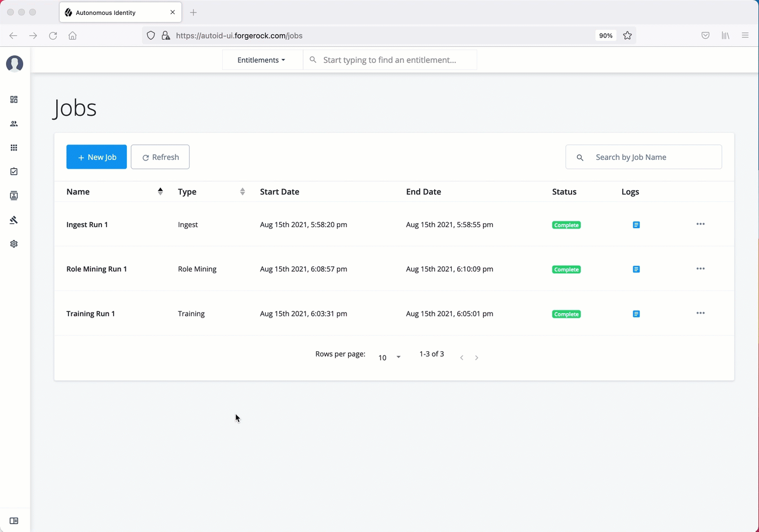
Task: Click the identities (people) sidebar icon
Action: coord(14,123)
